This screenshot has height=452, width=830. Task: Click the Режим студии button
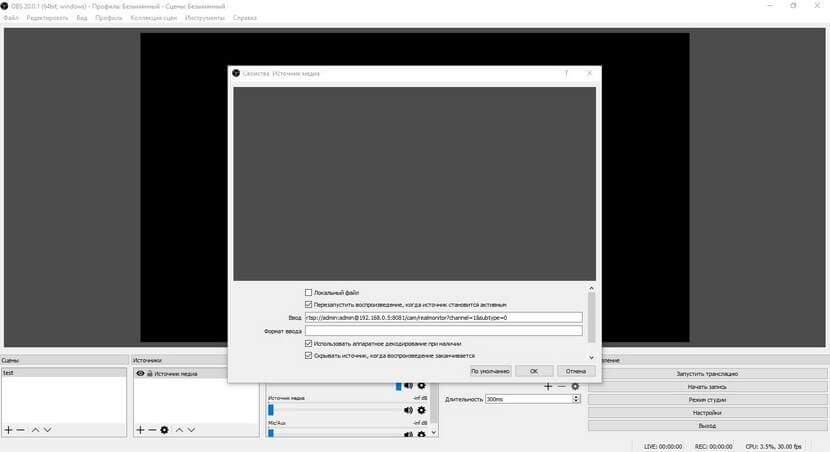[707, 400]
